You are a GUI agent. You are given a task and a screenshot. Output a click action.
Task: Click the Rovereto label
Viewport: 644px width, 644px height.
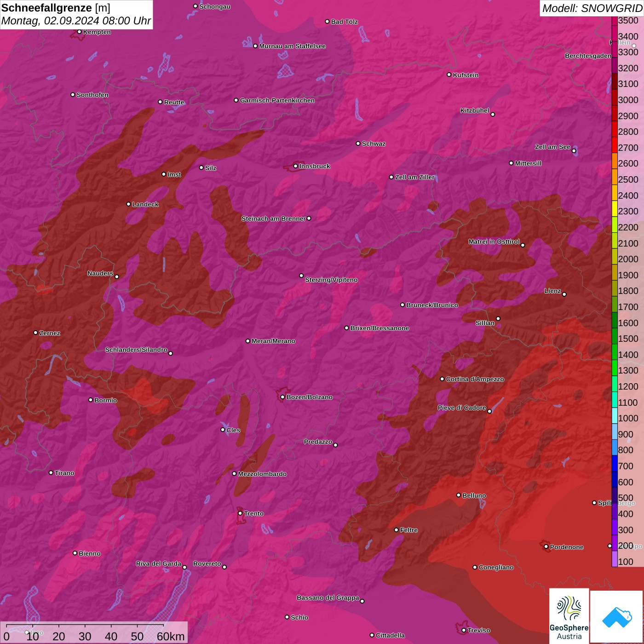tap(207, 563)
